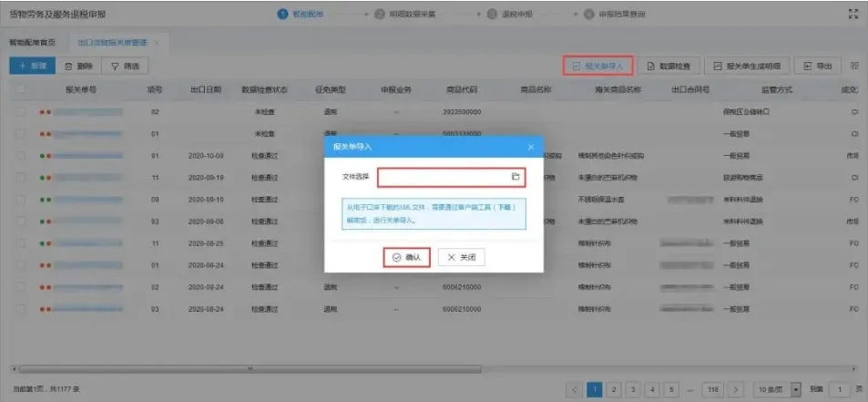Open column settings grid icon beside 导出
This screenshot has width=868, height=402.
tap(854, 66)
